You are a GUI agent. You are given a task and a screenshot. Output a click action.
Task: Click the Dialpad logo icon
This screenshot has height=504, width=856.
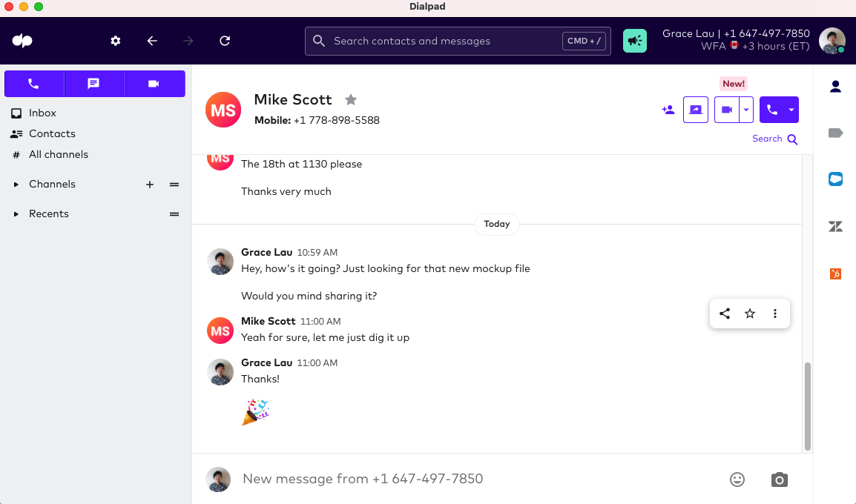point(22,41)
